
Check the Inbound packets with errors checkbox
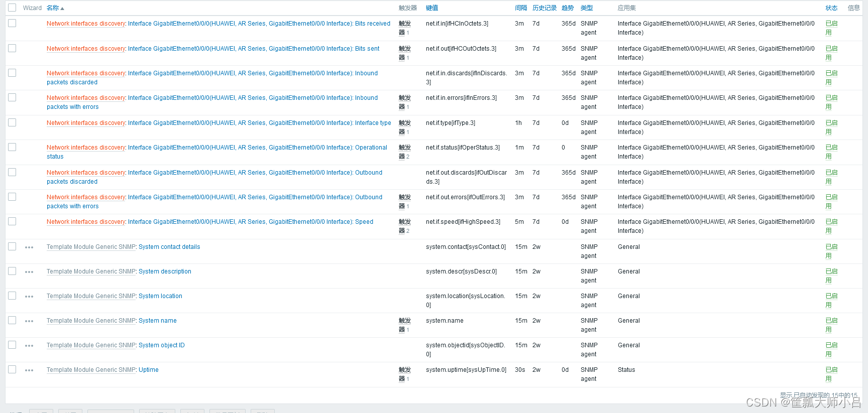point(12,97)
